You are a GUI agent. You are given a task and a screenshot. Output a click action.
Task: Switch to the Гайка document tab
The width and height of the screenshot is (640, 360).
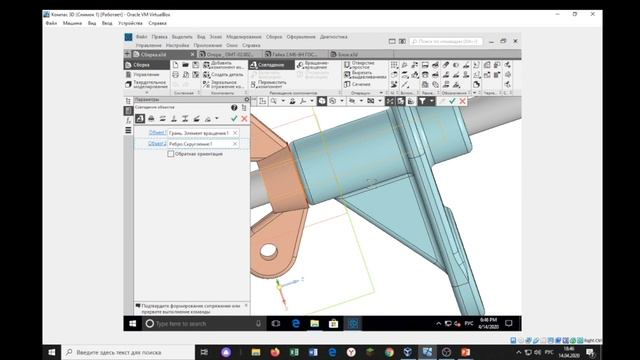295,54
